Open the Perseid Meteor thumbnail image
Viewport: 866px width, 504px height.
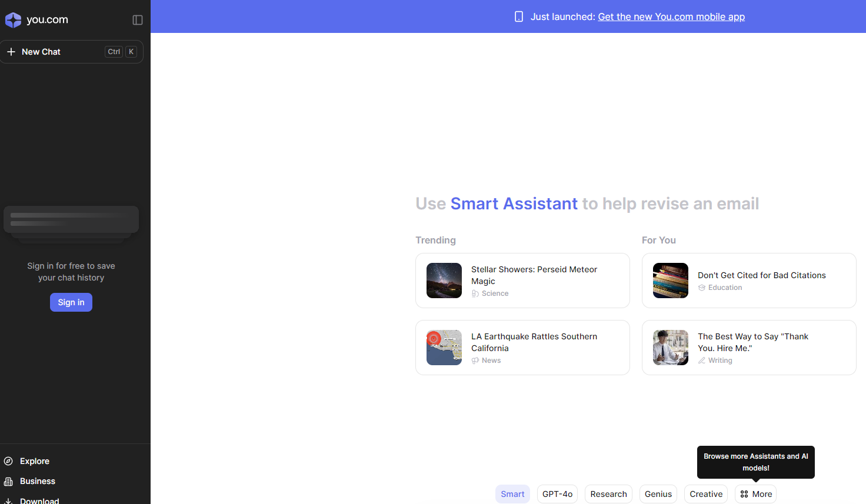pos(444,281)
